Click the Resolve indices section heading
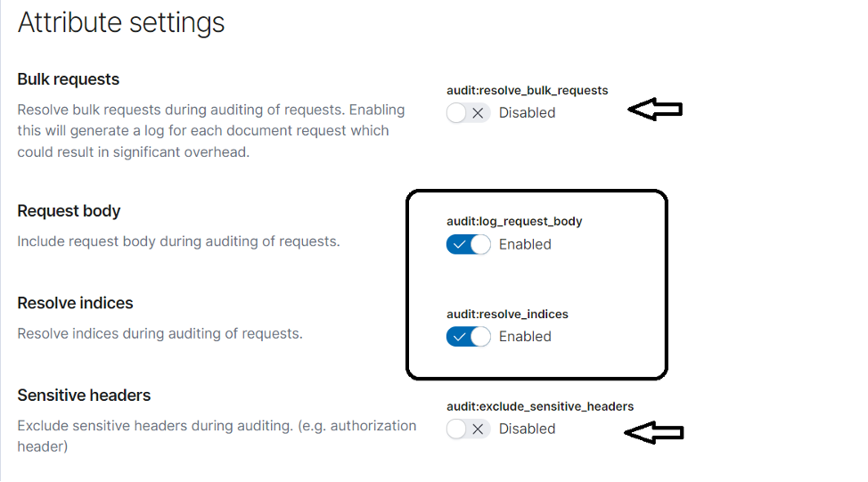The width and height of the screenshot is (868, 482). point(75,303)
